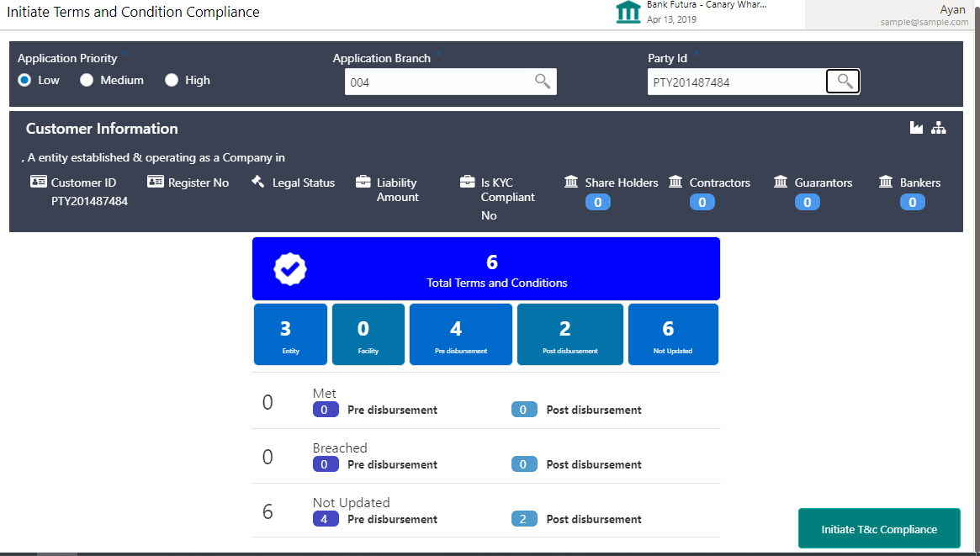Image resolution: width=980 pixels, height=556 pixels.
Task: Open the organization hierarchy icon
Action: [939, 128]
